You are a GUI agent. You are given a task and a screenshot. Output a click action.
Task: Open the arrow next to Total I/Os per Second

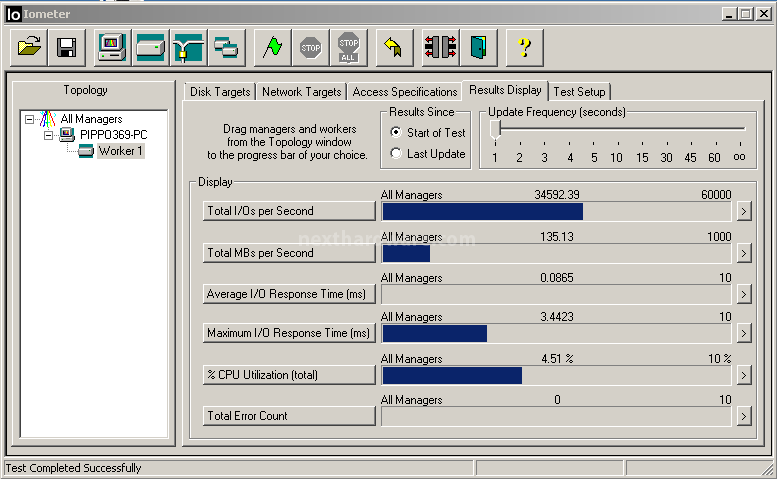(743, 212)
